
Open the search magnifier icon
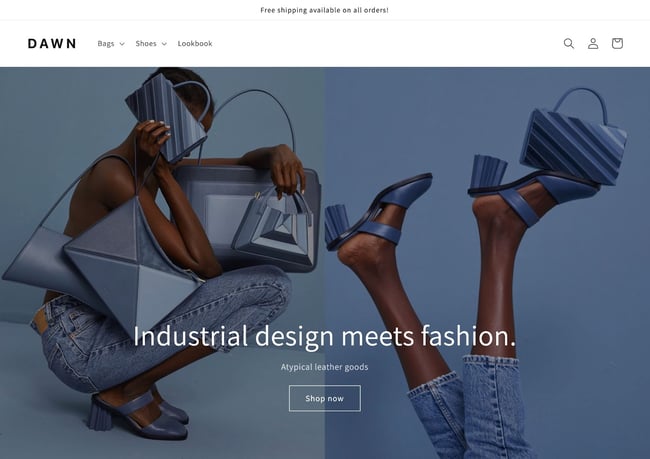click(569, 44)
